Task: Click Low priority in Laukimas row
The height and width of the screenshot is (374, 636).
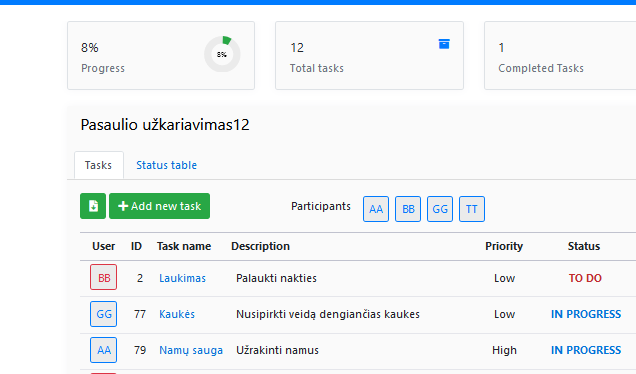Action: pos(504,278)
